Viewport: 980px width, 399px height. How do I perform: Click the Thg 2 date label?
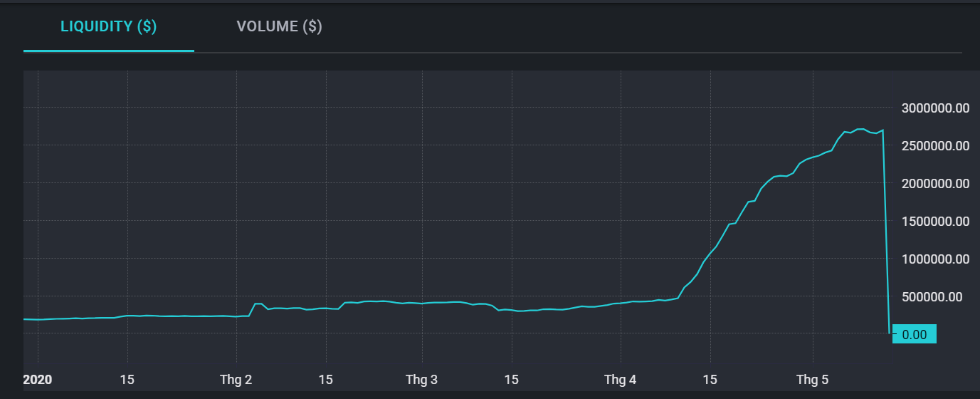point(236,380)
